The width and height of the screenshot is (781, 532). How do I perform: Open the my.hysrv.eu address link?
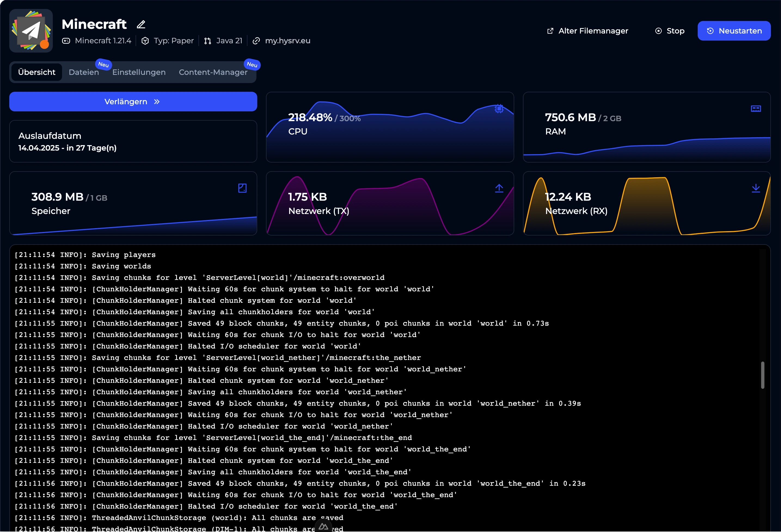pyautogui.click(x=287, y=41)
